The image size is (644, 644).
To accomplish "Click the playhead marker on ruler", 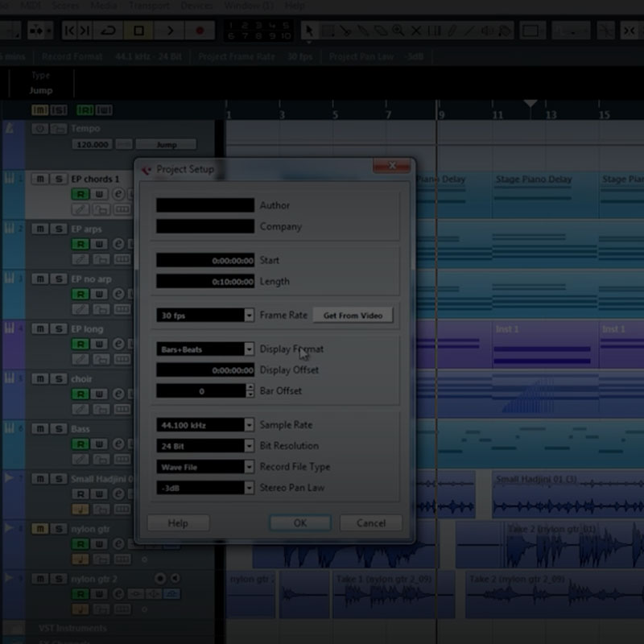I will click(530, 104).
